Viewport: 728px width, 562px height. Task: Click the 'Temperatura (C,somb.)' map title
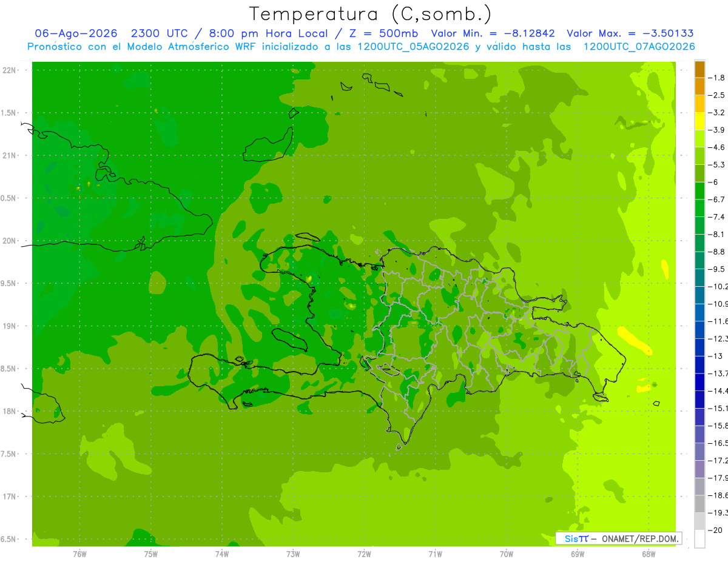tap(370, 14)
